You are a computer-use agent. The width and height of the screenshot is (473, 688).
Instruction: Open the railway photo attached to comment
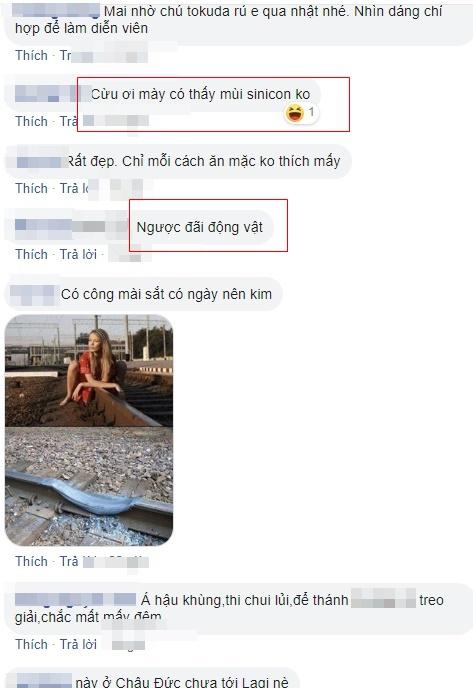coord(89,430)
